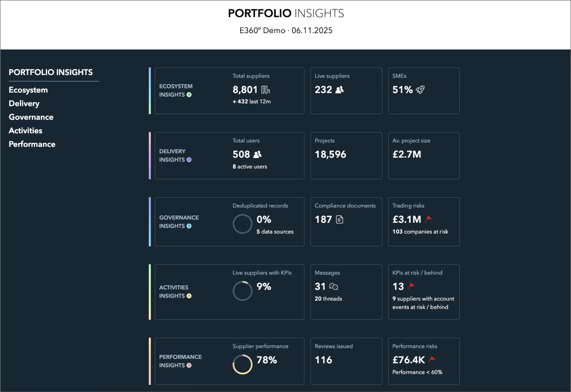Click chat bubbles icon beside 31 messages
The height and width of the screenshot is (392, 571).
pos(334,286)
